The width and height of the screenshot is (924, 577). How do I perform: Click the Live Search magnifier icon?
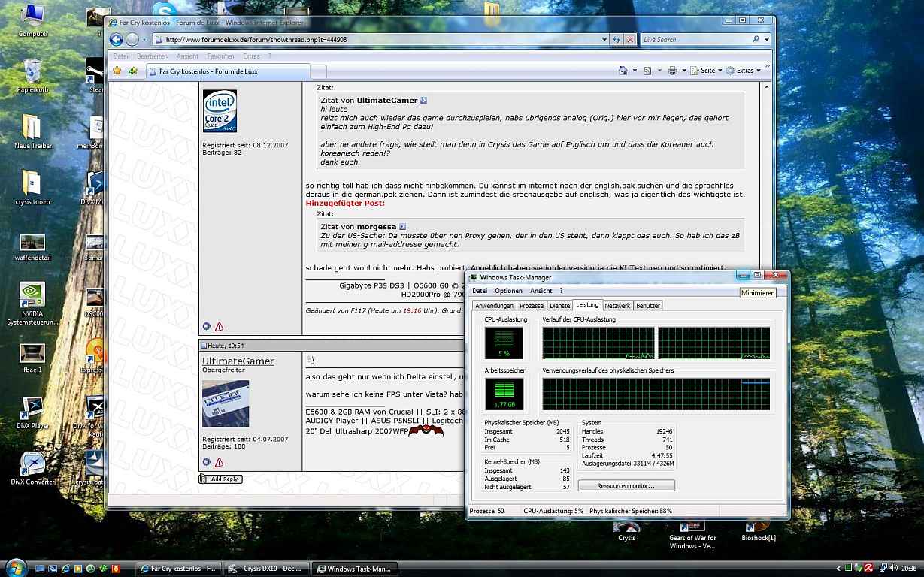[756, 40]
